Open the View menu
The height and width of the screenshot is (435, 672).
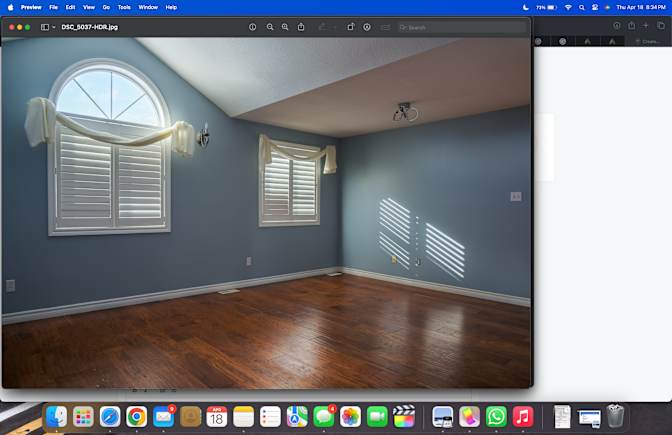coord(89,7)
